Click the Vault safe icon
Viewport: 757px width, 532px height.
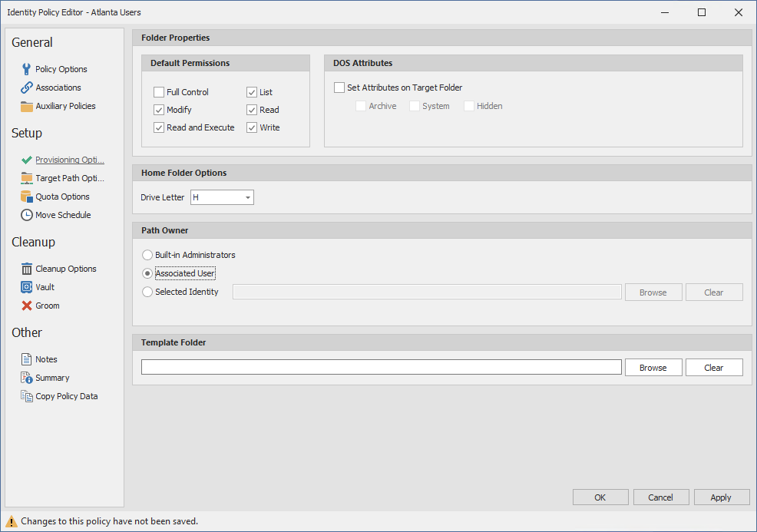point(27,287)
